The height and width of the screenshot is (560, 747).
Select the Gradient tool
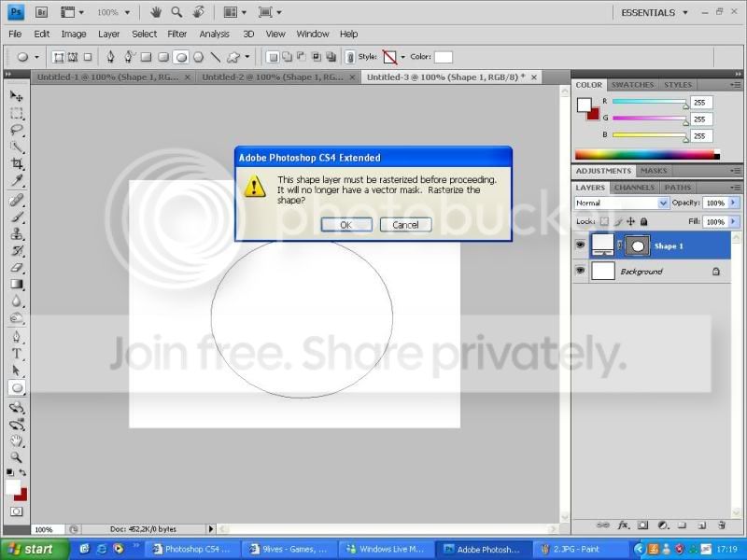17,285
